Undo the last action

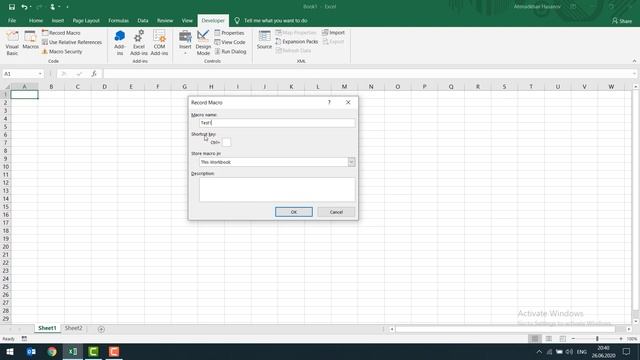[24, 7]
